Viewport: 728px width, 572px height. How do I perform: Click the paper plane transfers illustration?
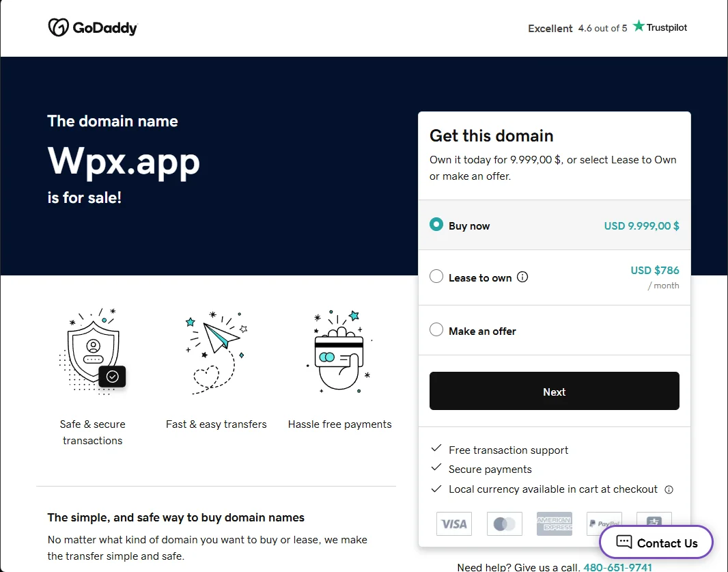216,353
